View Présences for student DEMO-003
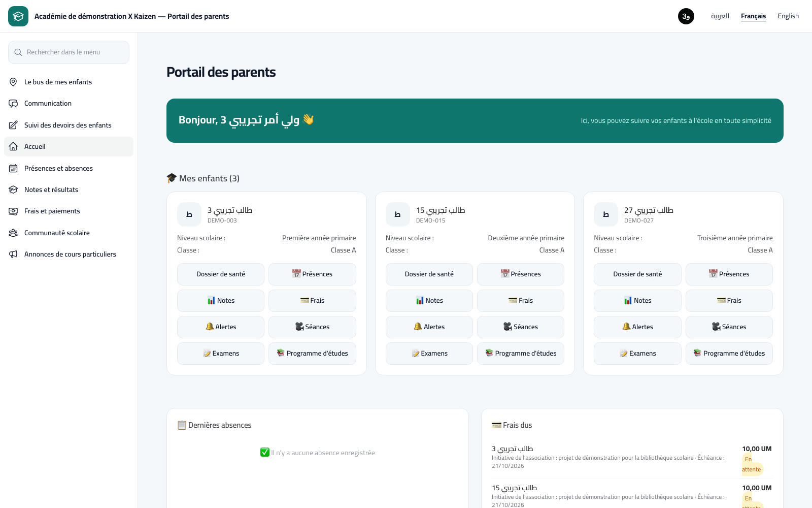Image resolution: width=812 pixels, height=508 pixels. [312, 274]
